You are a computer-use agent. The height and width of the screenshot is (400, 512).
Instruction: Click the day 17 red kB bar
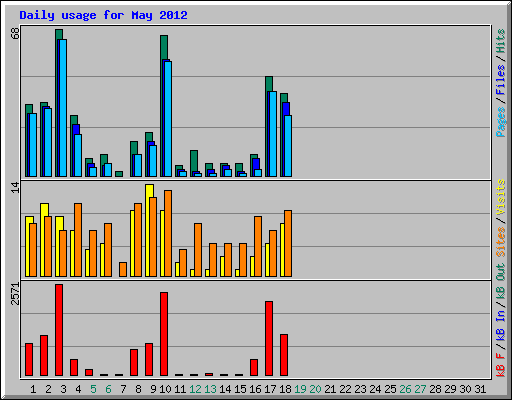click(269, 338)
